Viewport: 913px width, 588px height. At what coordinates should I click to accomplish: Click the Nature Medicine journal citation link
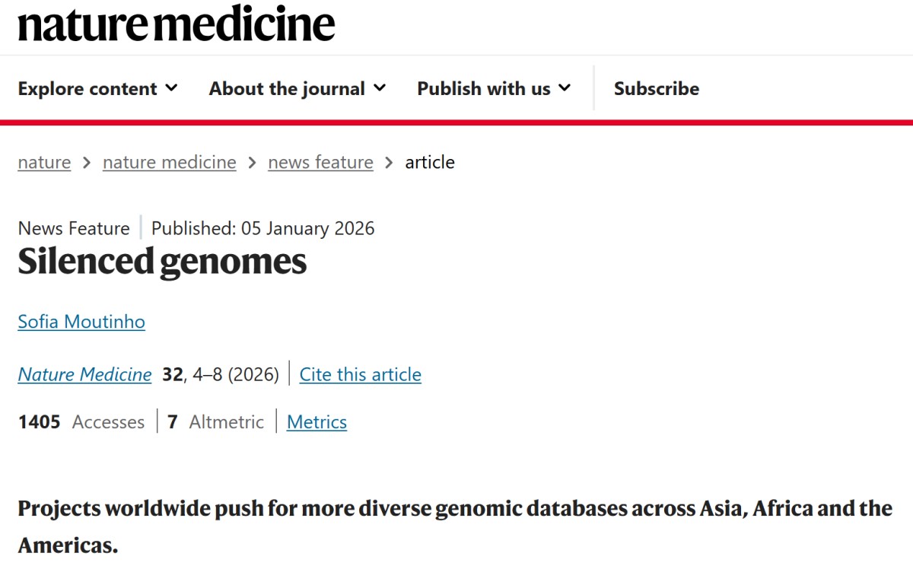point(84,374)
